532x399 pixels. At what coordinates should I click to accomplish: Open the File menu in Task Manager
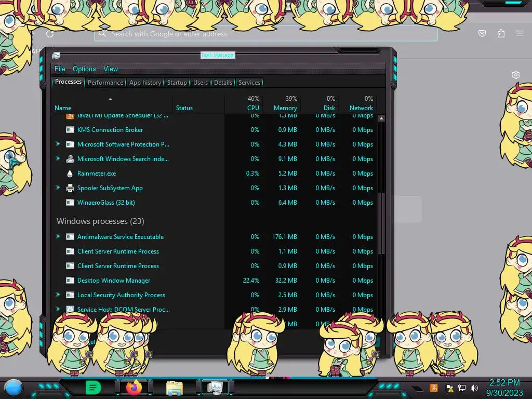coord(60,69)
